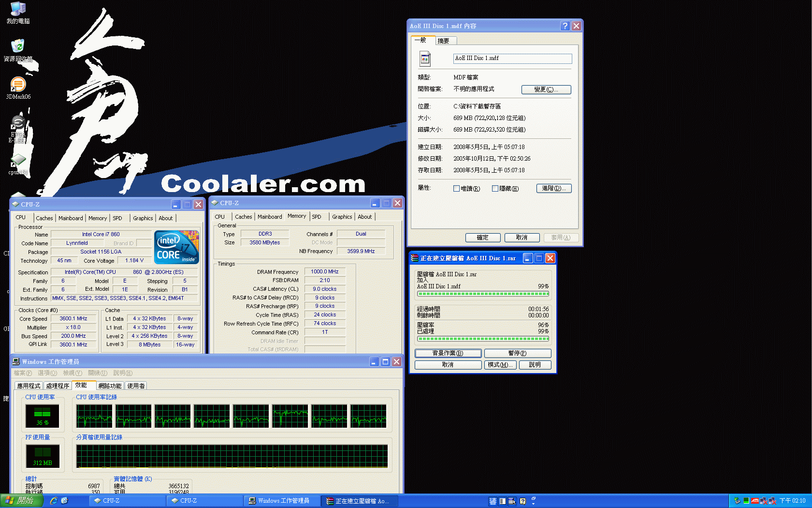812x508 pixels.
Task: Click 背景作業(B) button in WinRAR dialog
Action: (448, 353)
